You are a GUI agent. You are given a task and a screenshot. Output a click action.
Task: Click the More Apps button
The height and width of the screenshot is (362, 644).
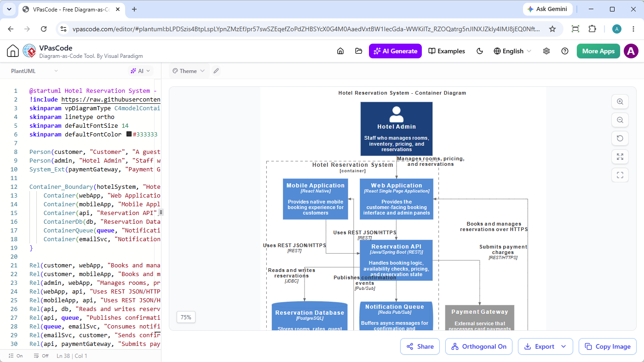(x=598, y=51)
